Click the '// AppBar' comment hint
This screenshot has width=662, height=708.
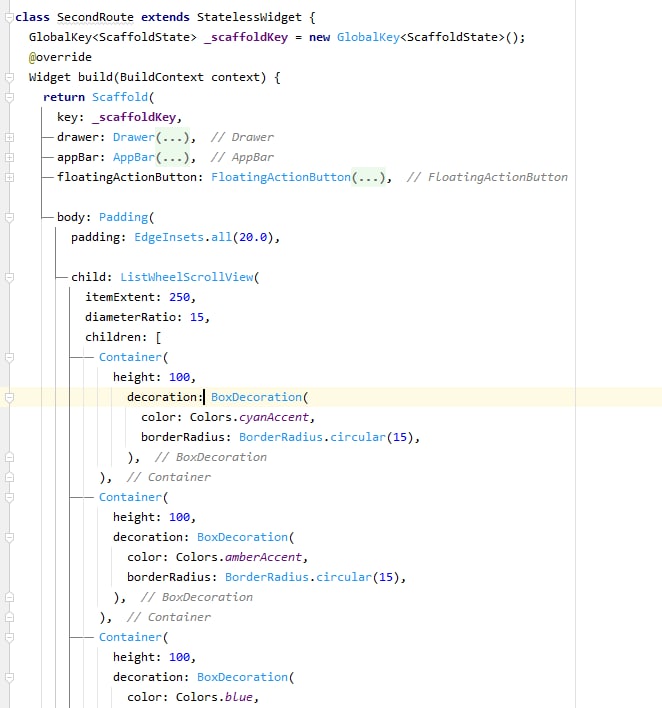(x=242, y=157)
